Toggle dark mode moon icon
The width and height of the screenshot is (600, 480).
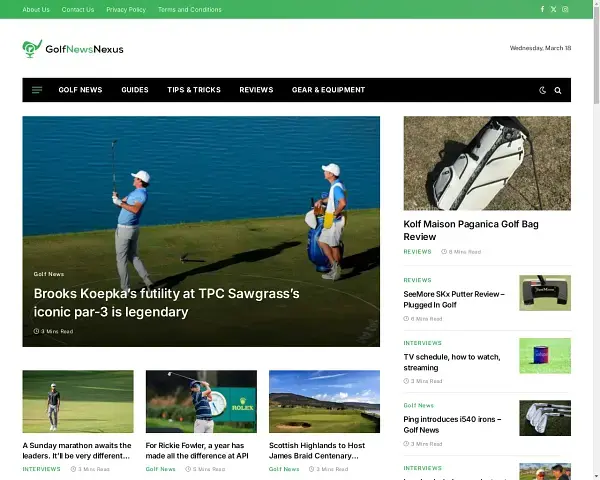pos(543,90)
